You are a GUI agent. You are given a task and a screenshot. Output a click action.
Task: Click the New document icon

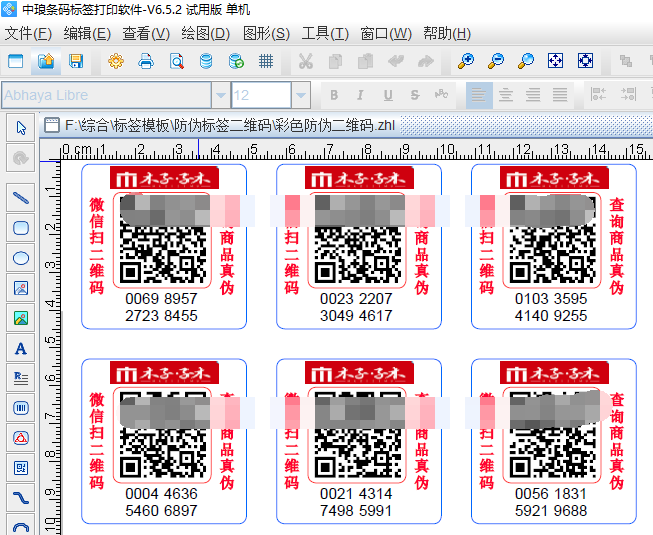[16, 61]
